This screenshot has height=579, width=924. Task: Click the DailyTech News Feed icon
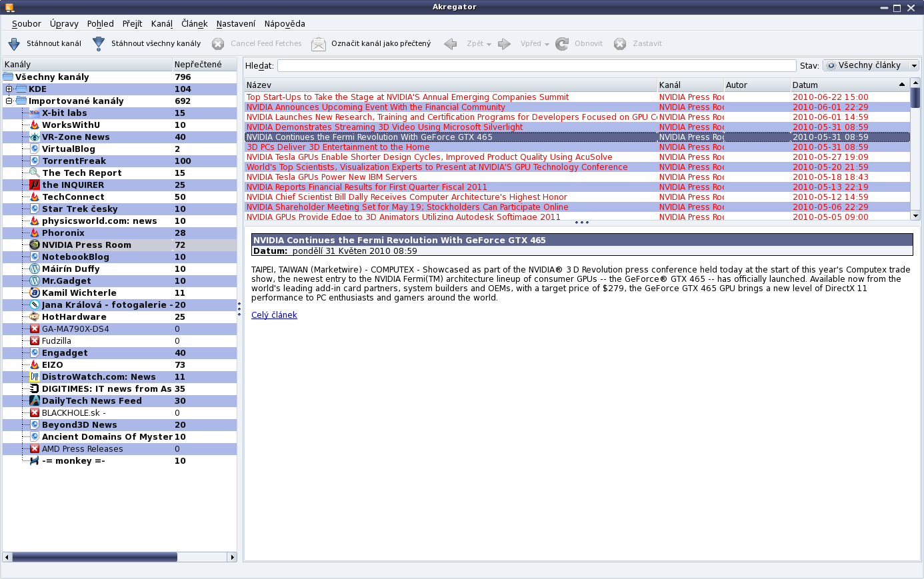(x=35, y=401)
